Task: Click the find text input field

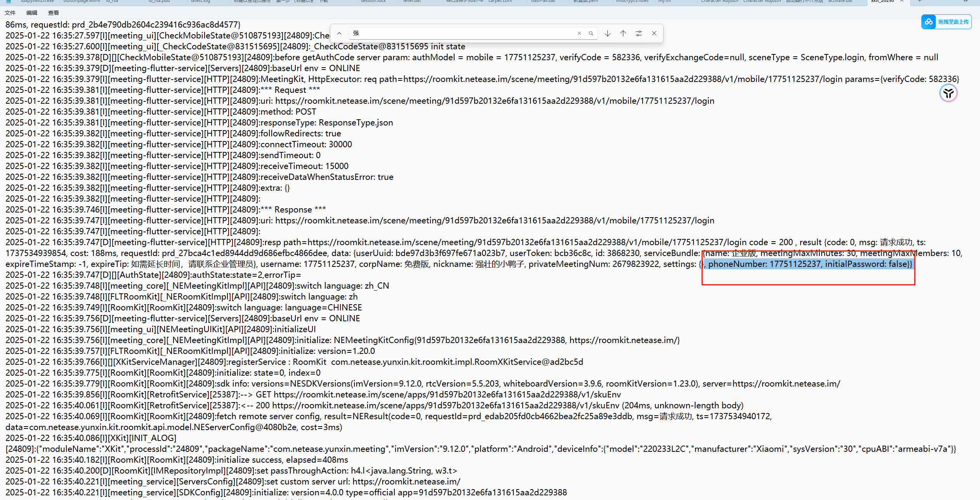Action: (462, 33)
